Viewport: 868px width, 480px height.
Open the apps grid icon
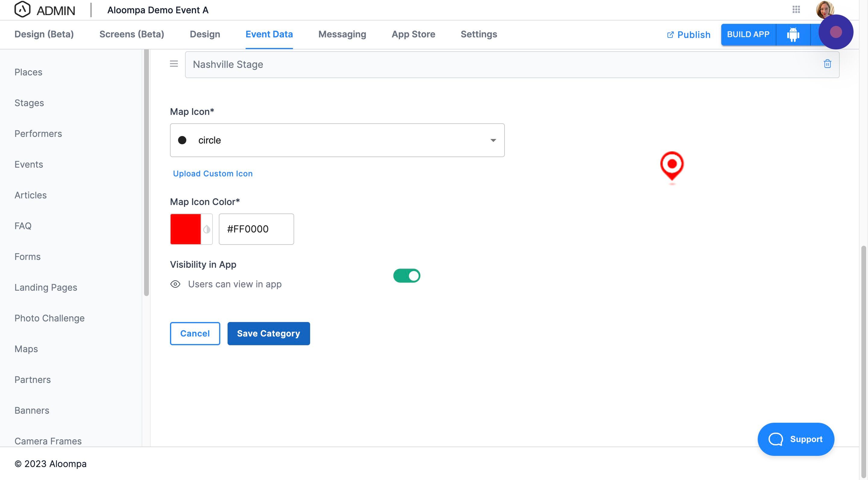coord(796,9)
